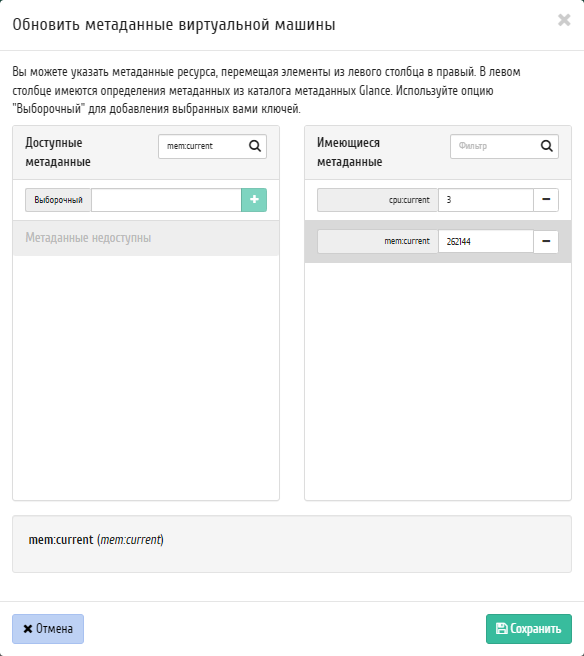Edit the mem:current value field showing 262144
The width and height of the screenshot is (584, 656).
click(x=486, y=241)
